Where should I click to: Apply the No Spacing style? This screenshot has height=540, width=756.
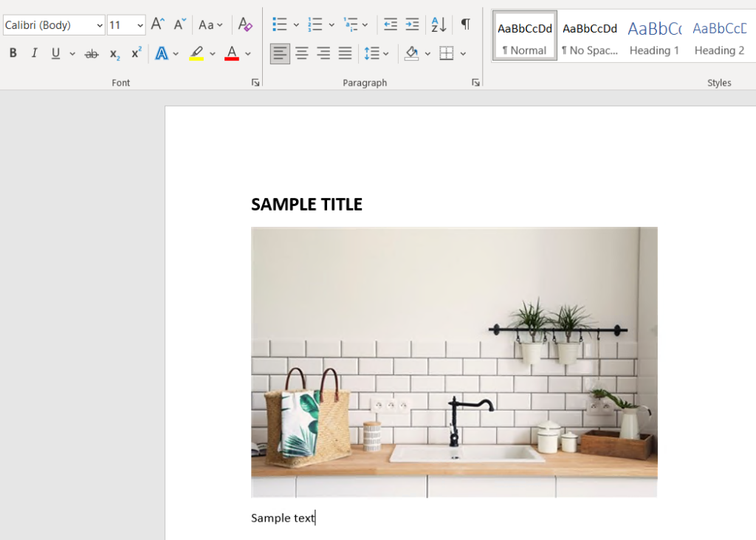click(589, 37)
